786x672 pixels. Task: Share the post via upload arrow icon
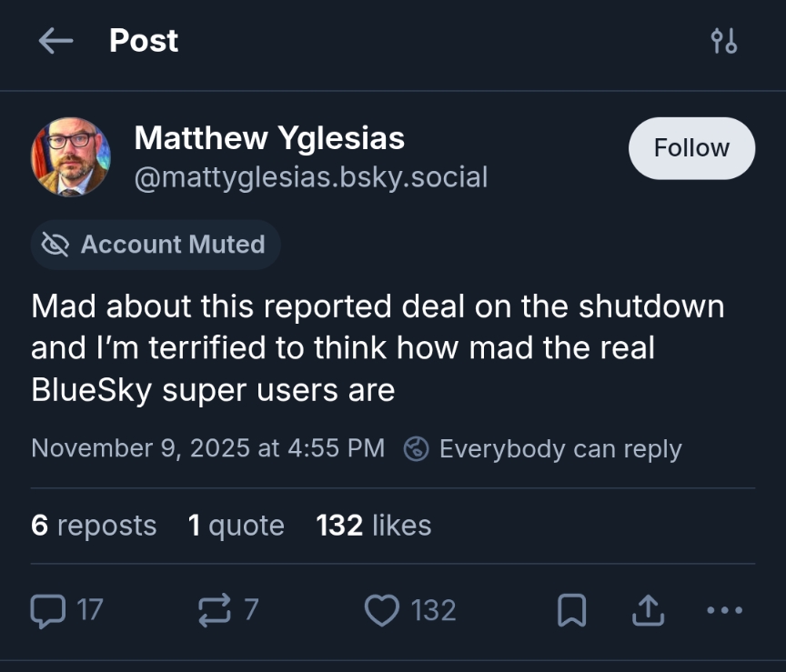(x=647, y=611)
